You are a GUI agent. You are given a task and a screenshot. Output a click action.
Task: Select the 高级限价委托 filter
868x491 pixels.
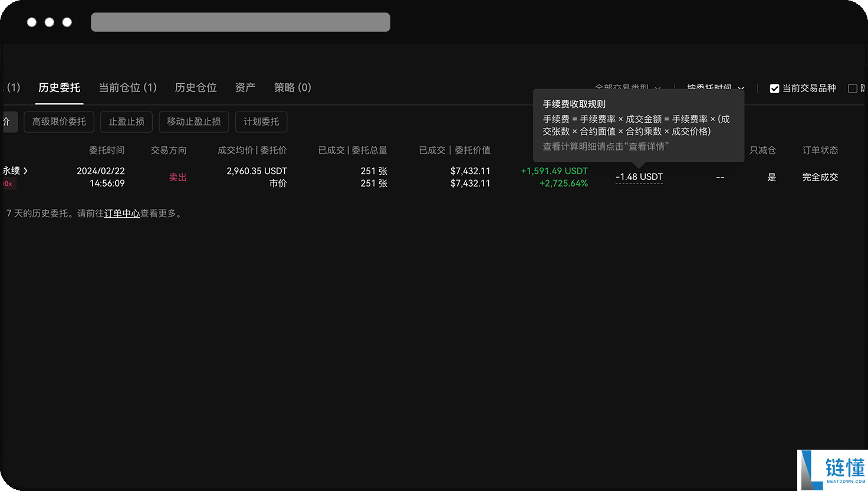pos(59,122)
